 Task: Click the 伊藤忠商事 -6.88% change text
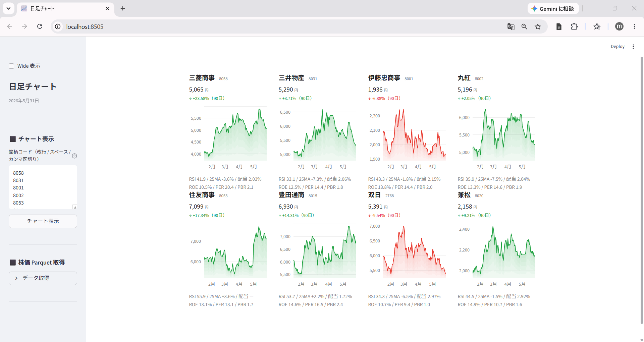coord(384,98)
